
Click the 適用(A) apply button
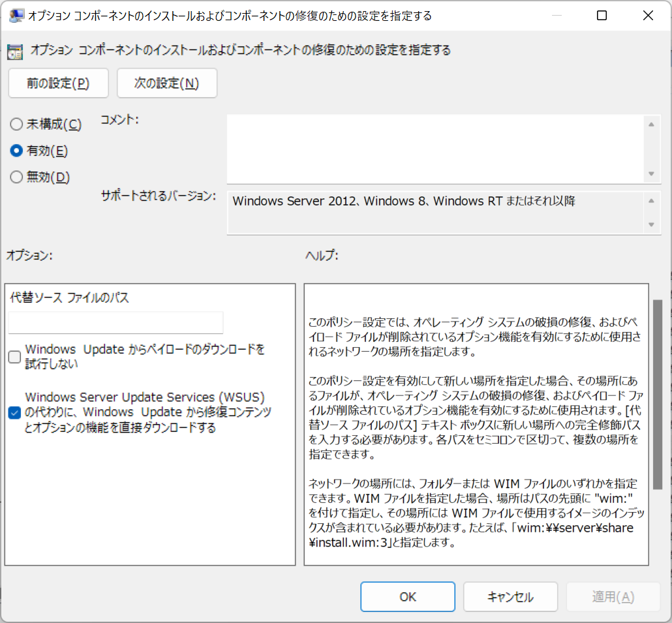(613, 596)
